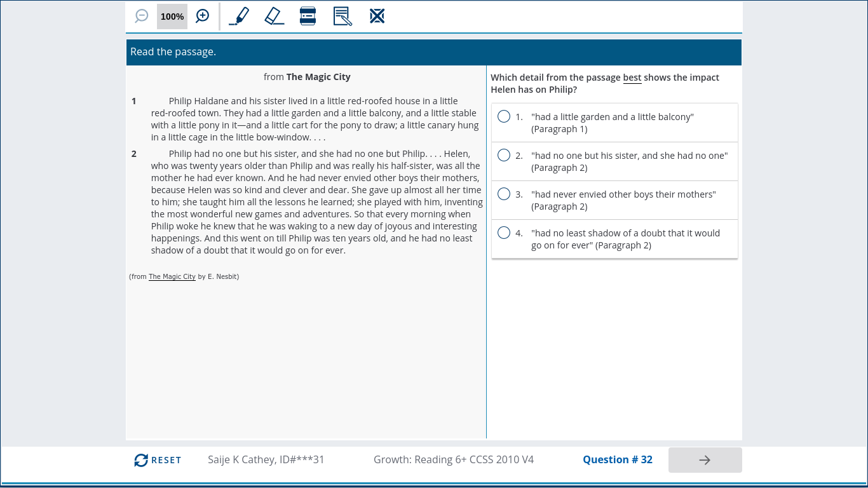Select radio button for answer 1
Viewport: 868px width, 488px height.
click(504, 116)
